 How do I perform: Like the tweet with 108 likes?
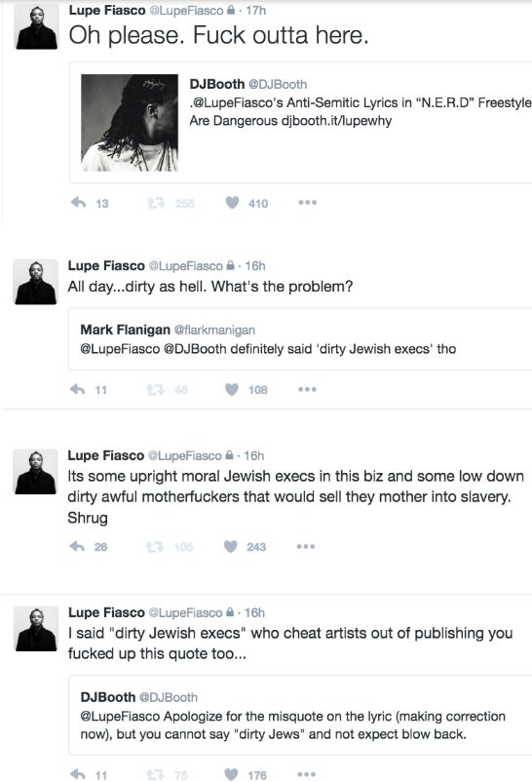231,389
